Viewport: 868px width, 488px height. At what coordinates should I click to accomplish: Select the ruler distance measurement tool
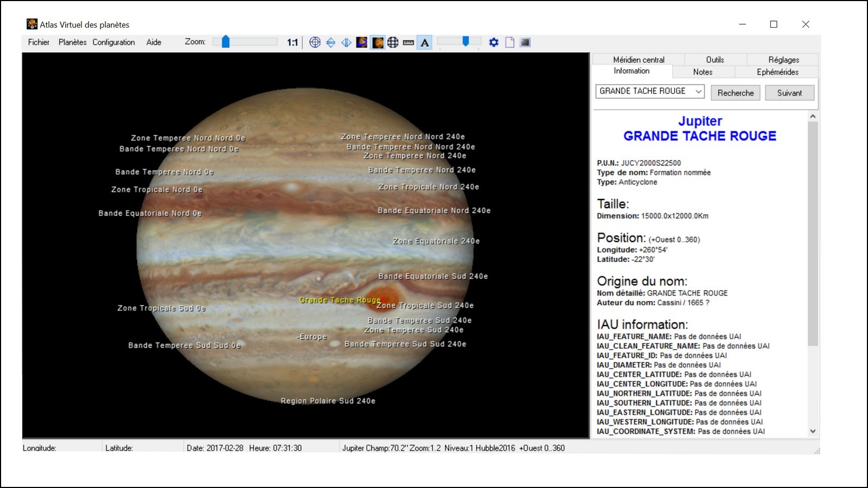(x=409, y=42)
